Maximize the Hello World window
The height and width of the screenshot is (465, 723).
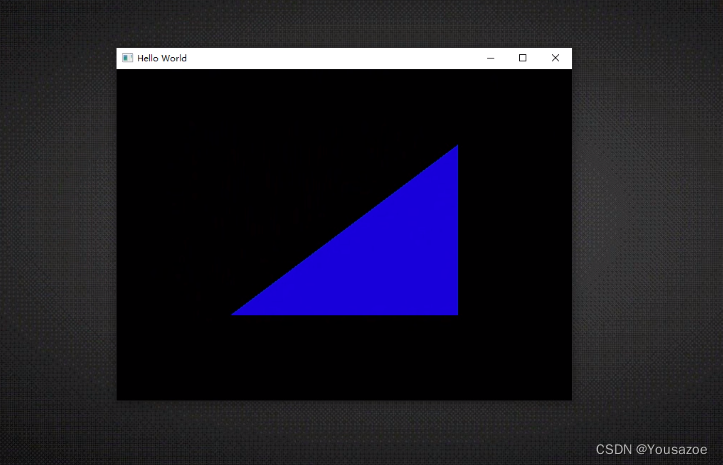pos(522,58)
